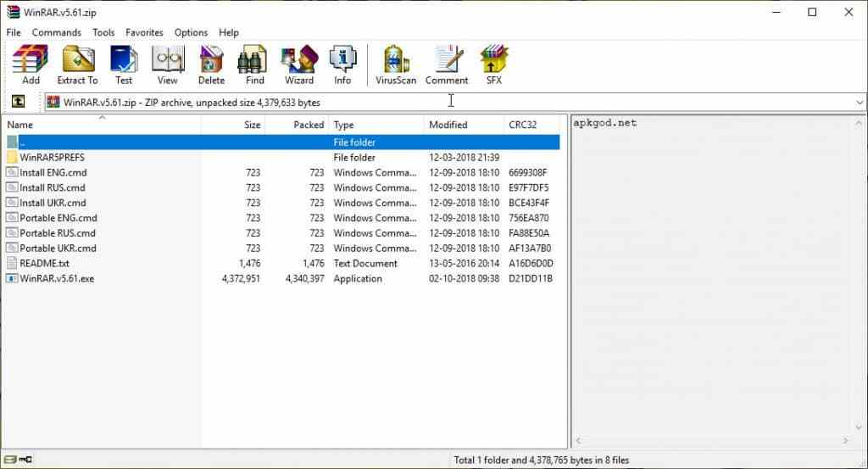
Task: Click the View file toolbar icon
Action: coord(167,64)
